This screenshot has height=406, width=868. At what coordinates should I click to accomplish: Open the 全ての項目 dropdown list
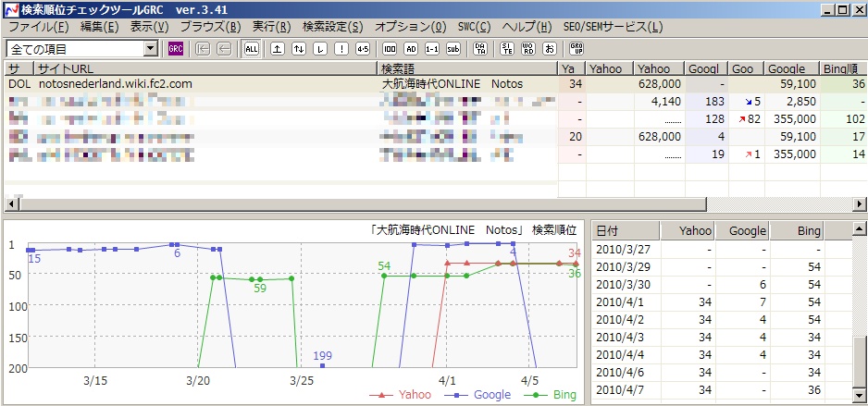[151, 49]
